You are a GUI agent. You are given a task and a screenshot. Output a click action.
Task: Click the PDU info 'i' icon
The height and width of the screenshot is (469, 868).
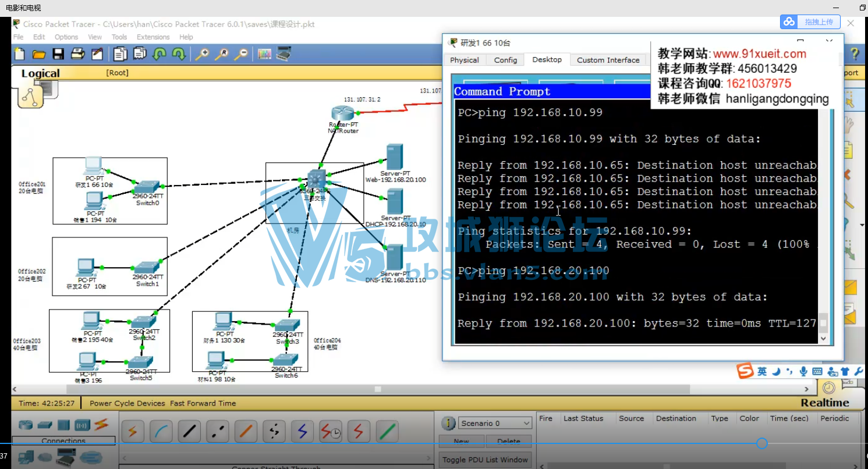pos(448,424)
